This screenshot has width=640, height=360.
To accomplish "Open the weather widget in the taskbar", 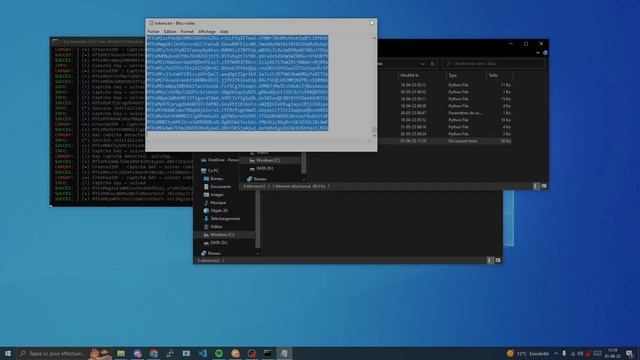I will [528, 353].
